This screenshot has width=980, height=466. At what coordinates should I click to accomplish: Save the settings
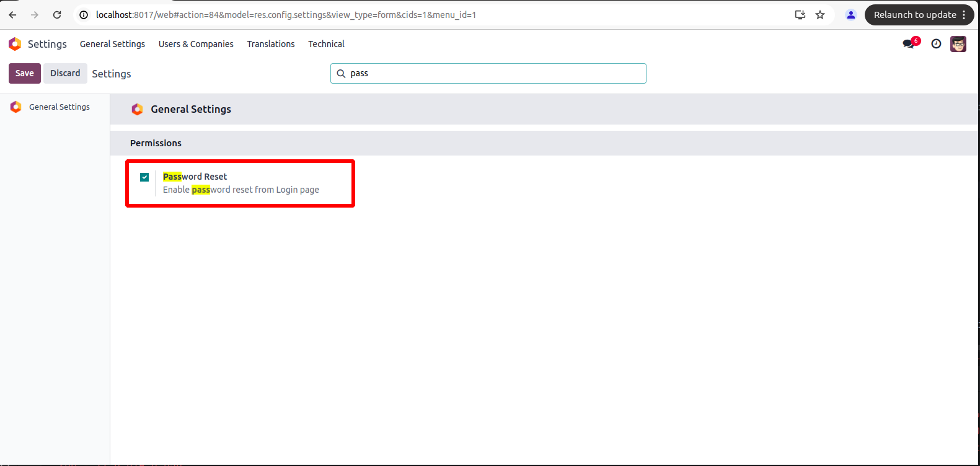(x=25, y=73)
